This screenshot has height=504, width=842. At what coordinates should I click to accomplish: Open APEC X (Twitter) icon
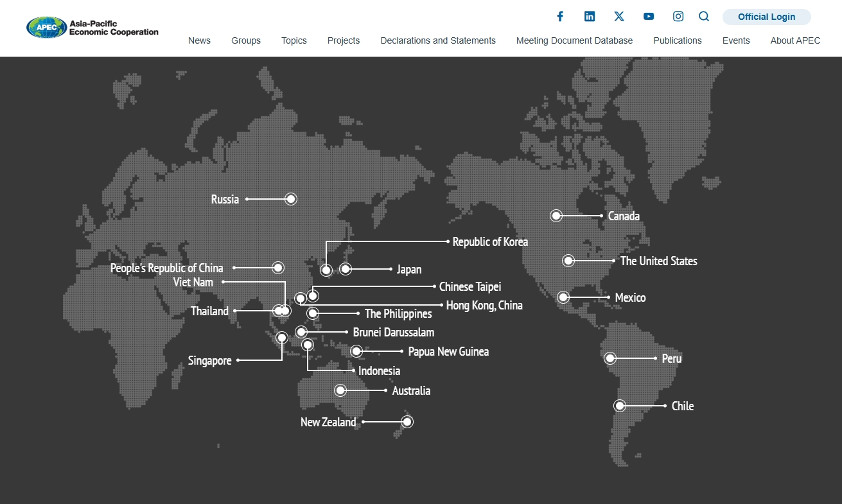click(619, 17)
